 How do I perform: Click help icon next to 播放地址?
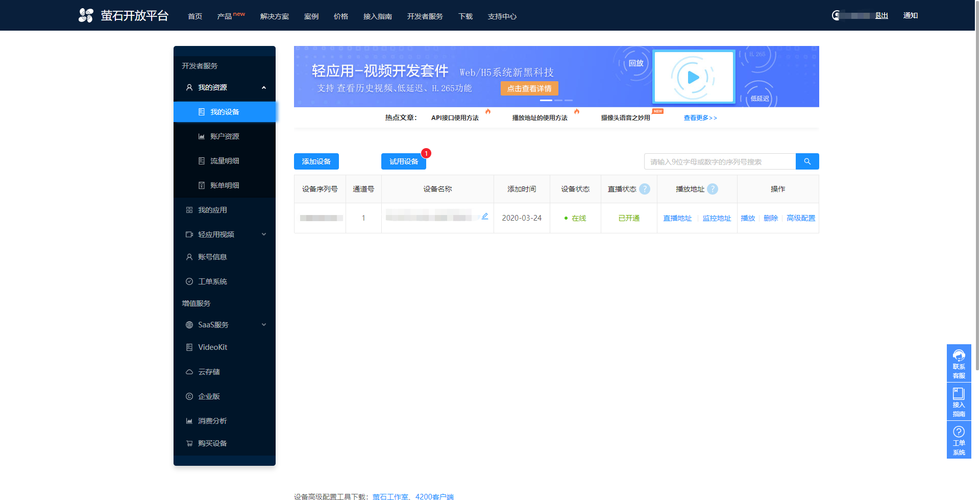(713, 189)
